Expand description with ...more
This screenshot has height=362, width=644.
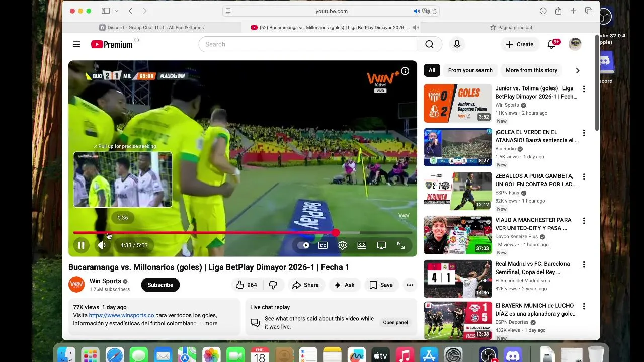[x=208, y=323]
